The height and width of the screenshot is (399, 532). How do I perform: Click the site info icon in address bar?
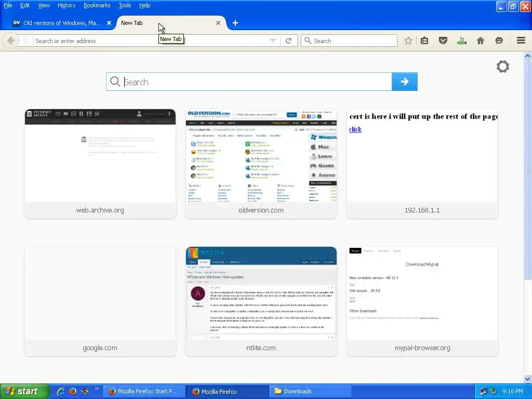click(26, 41)
